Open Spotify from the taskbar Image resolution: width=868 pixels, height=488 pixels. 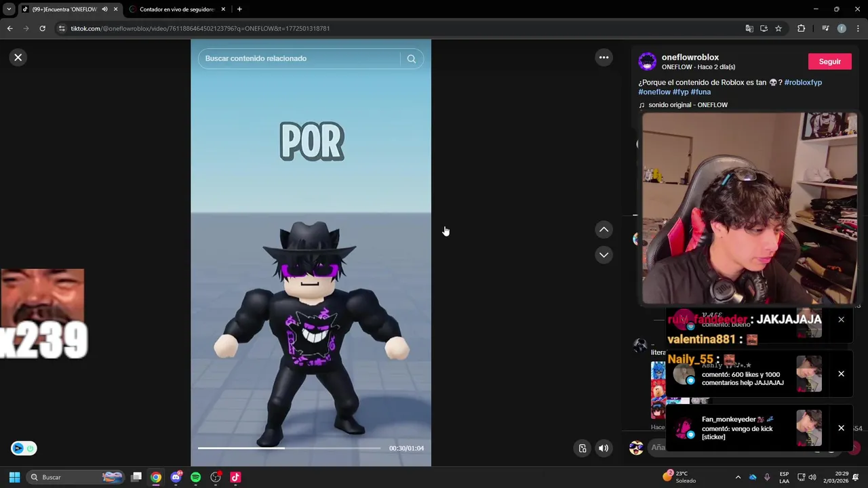point(196,477)
